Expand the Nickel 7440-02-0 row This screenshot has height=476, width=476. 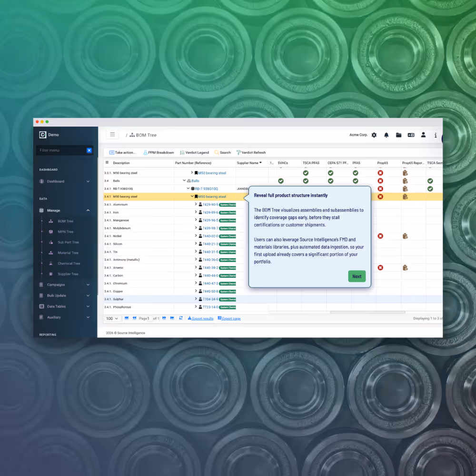click(196, 236)
